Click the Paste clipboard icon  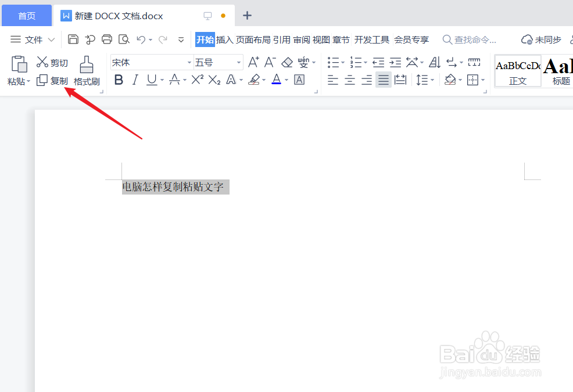pyautogui.click(x=19, y=64)
